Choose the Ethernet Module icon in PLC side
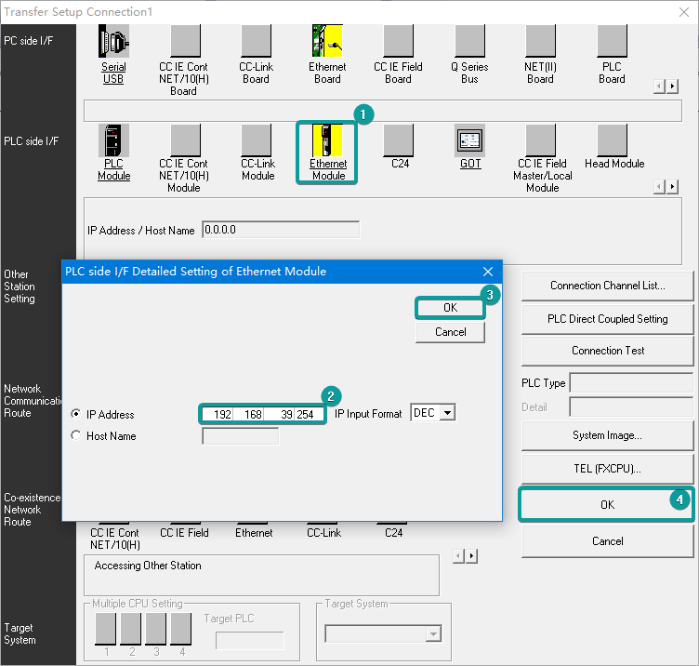Viewport: 699px width, 666px height. click(327, 141)
